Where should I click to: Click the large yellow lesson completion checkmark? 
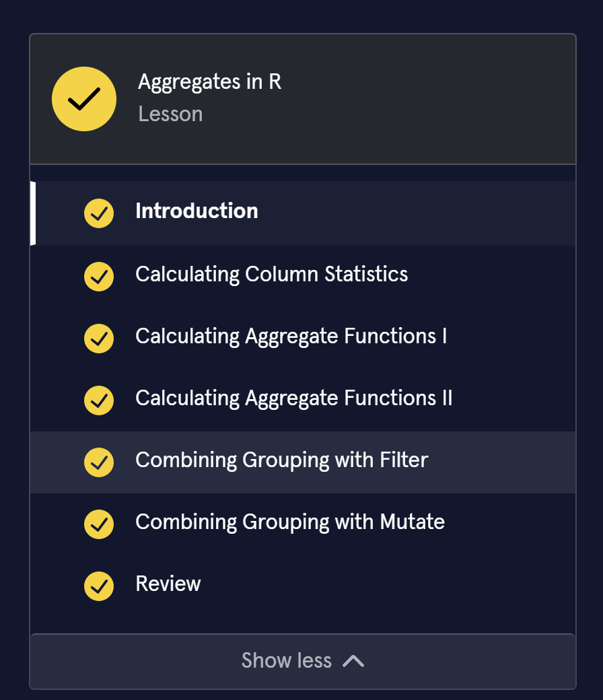(x=84, y=99)
